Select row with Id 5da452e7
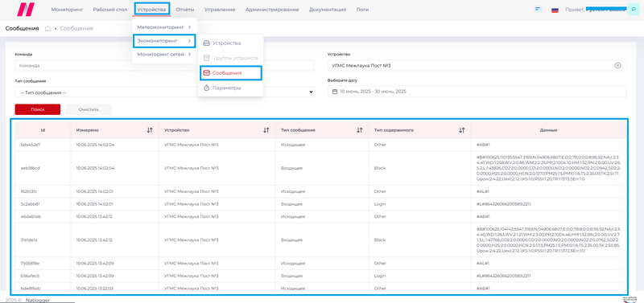 click(320, 145)
